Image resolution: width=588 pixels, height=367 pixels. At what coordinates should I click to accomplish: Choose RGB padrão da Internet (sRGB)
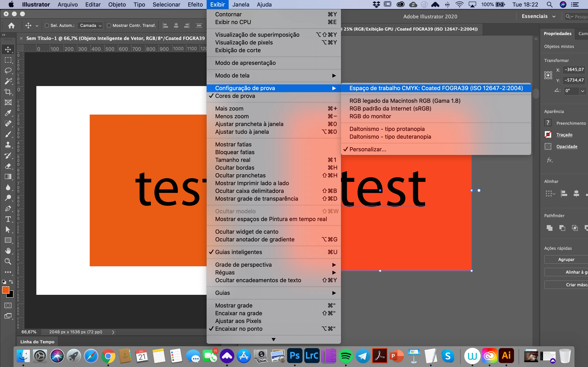(x=390, y=108)
